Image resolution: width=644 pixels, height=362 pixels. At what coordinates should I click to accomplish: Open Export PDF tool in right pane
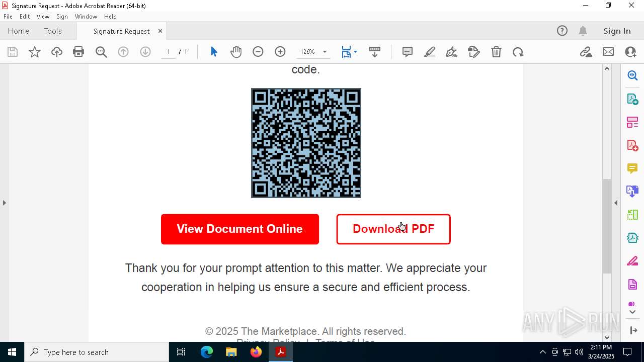coord(632,99)
